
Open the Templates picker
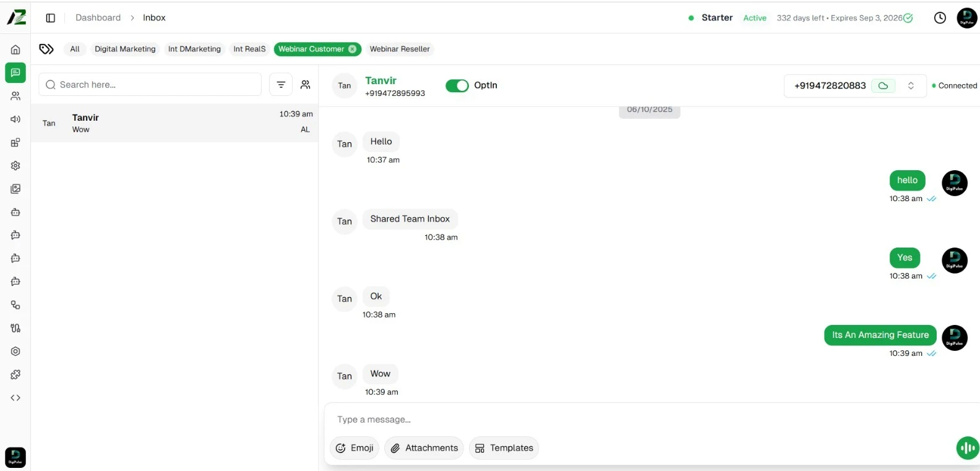point(504,448)
